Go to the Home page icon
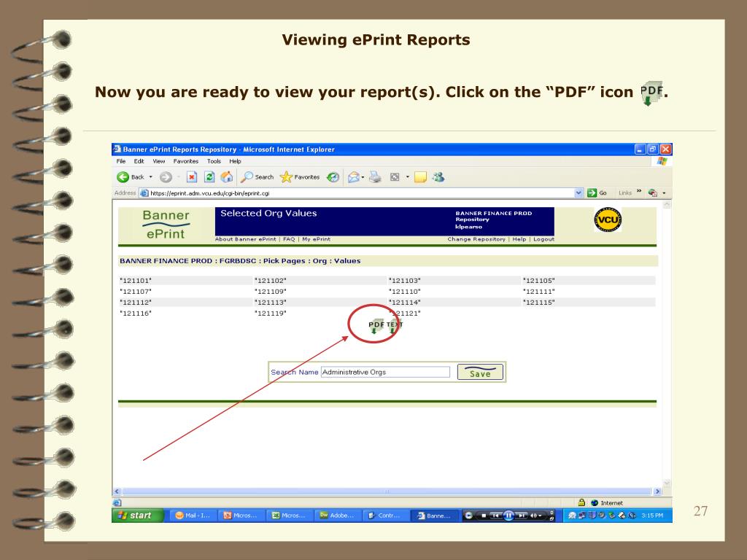The height and width of the screenshot is (560, 747). (227, 177)
